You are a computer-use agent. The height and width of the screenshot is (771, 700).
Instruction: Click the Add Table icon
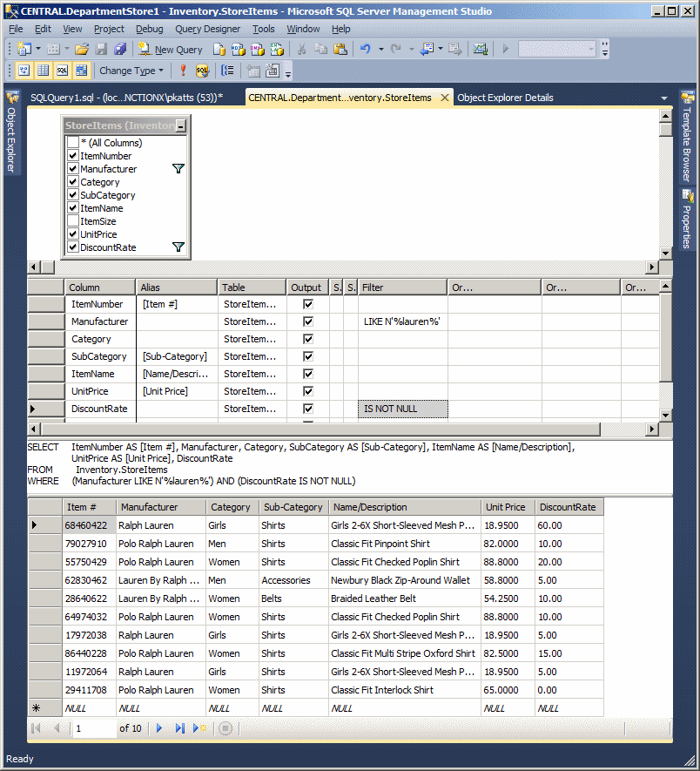point(253,71)
